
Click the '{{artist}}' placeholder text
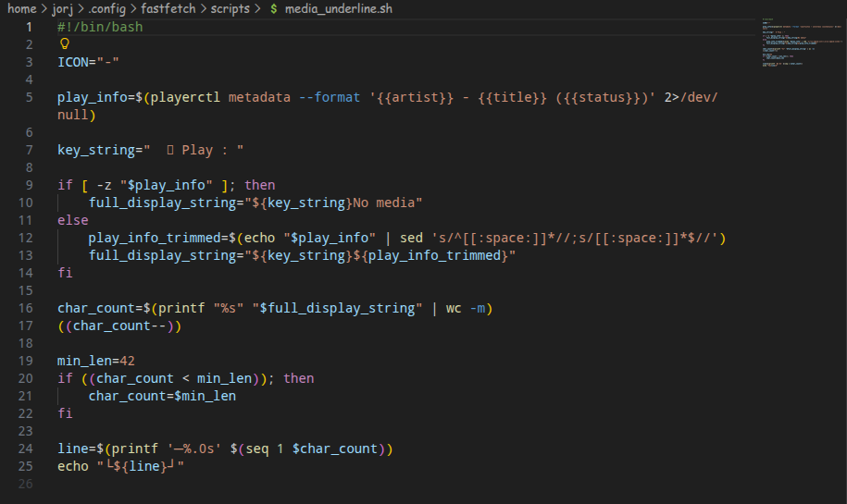pos(416,97)
